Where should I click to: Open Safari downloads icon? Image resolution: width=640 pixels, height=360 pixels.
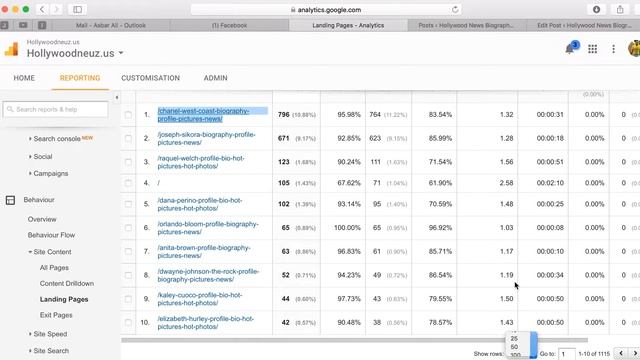pos(596,9)
